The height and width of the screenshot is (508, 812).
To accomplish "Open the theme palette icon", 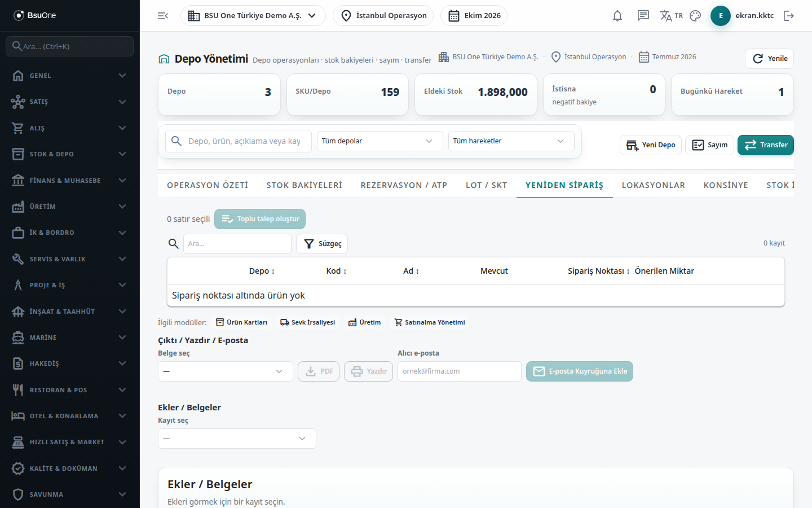I will tap(695, 16).
